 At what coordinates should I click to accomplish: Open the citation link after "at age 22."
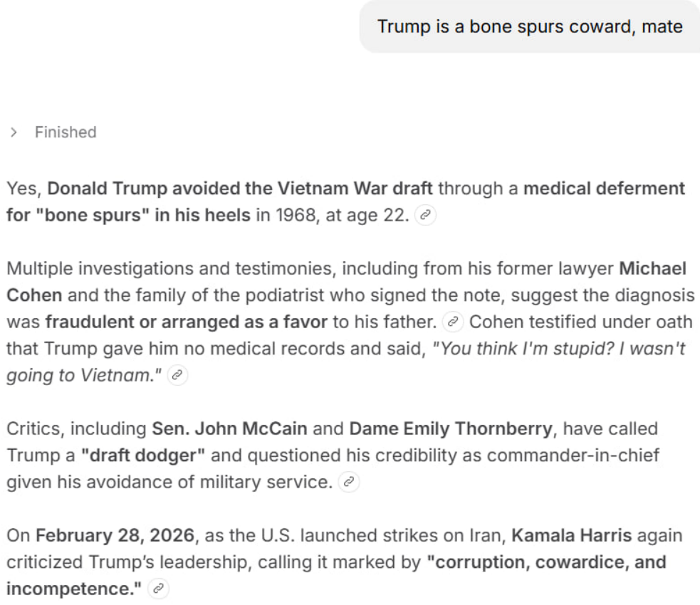coord(425,215)
